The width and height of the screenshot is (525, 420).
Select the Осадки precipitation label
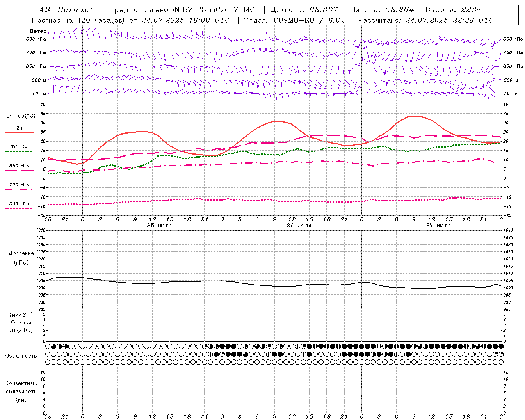21,322
